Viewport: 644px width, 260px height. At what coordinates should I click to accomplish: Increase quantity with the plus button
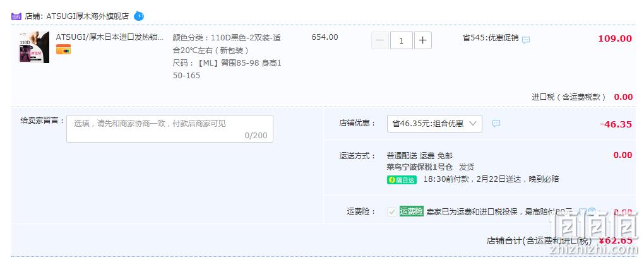pyautogui.click(x=422, y=40)
